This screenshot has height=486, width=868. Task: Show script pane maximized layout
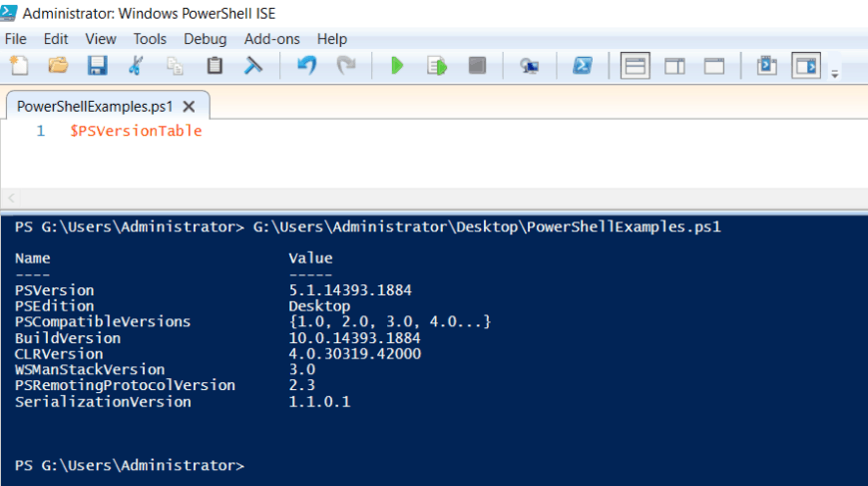pos(714,67)
